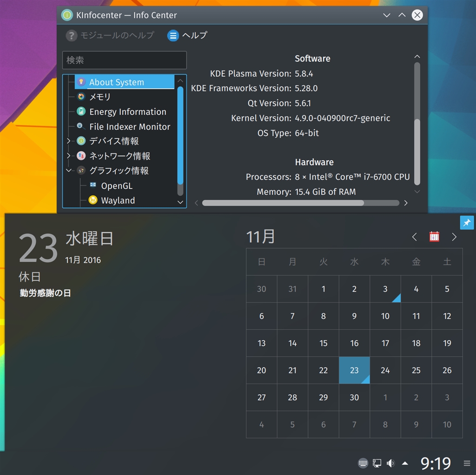
Task: Expand the ネットワーク情報 tree node
Action: coord(69,156)
